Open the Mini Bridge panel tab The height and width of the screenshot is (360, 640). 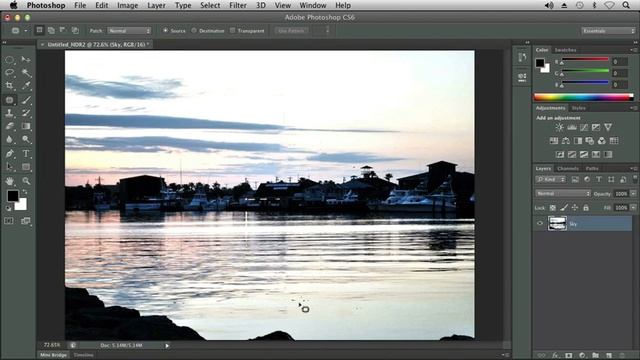coord(53,355)
